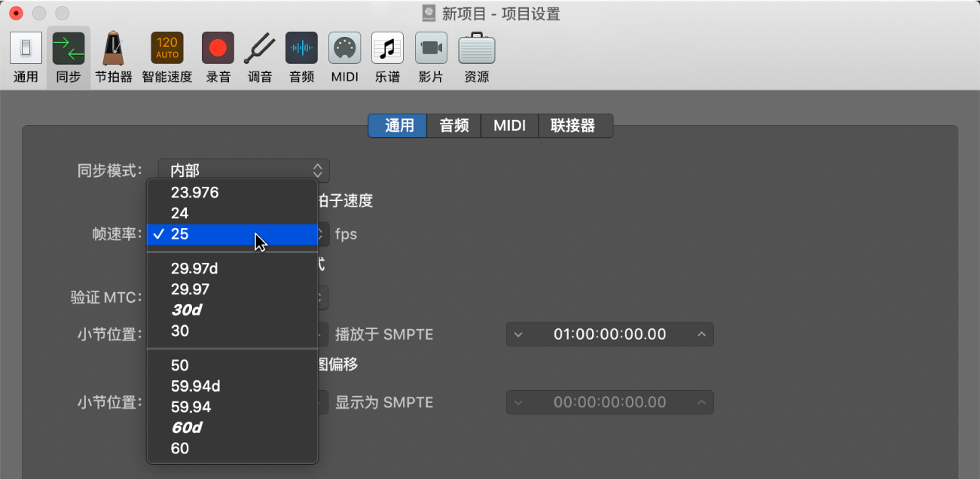Image resolution: width=980 pixels, height=479 pixels.
Task: Choose 29.97 frame rate
Action: tap(232, 289)
